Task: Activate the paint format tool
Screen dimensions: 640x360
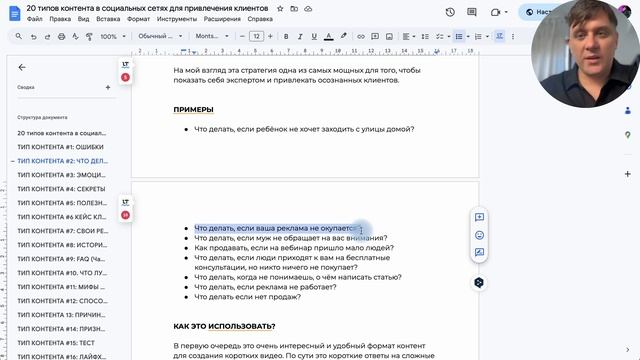Action: tap(89, 36)
